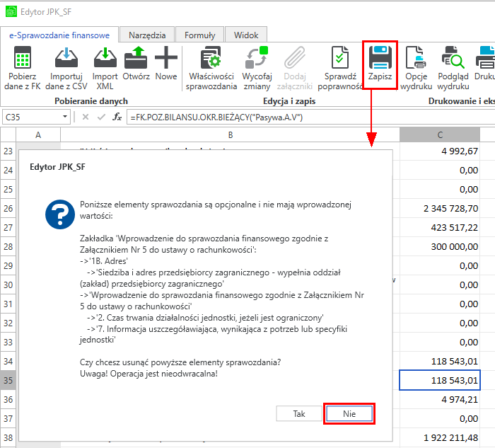
Task: Open Właściwości sprawozdania settings
Action: [211, 59]
